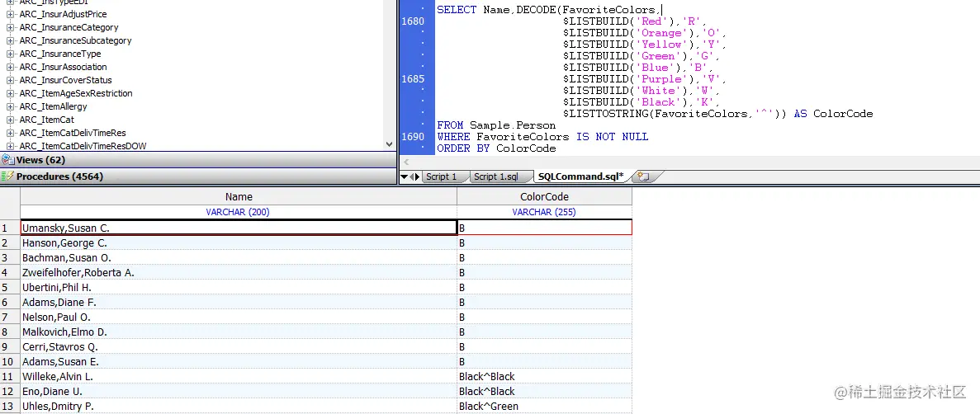Viewport: 980px width, 414px height.
Task: Select the SQLCommand.sql* tab
Action: pyautogui.click(x=580, y=176)
